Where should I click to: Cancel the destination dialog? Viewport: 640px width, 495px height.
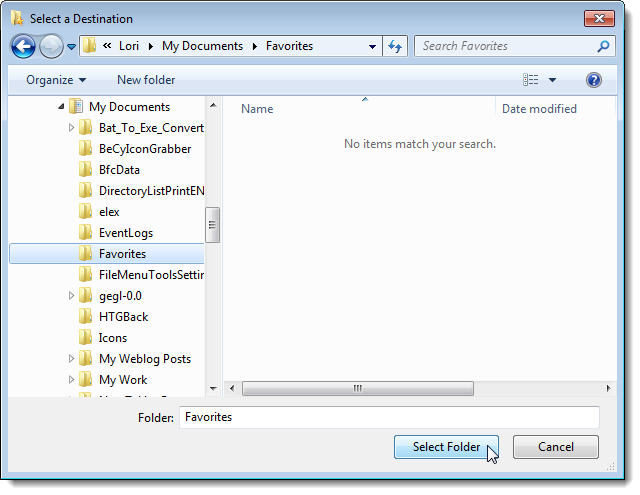(x=556, y=447)
